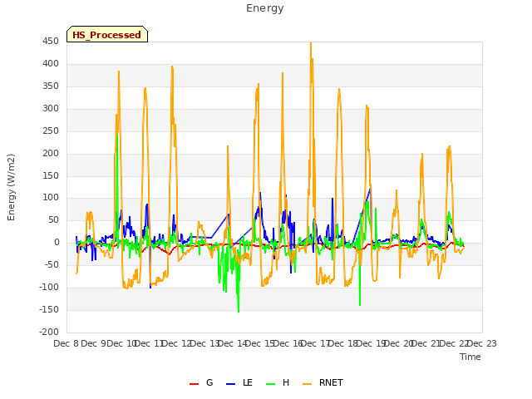This screenshot has height=399, width=532.
Task: Toggle the G series legend label
Action: (209, 382)
